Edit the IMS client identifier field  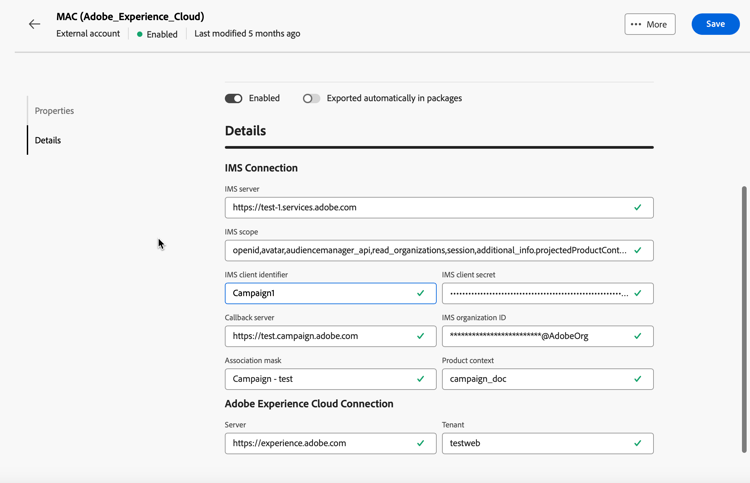320,293
